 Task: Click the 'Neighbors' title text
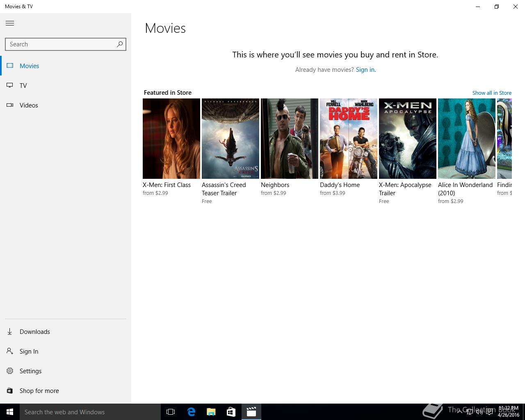[275, 185]
